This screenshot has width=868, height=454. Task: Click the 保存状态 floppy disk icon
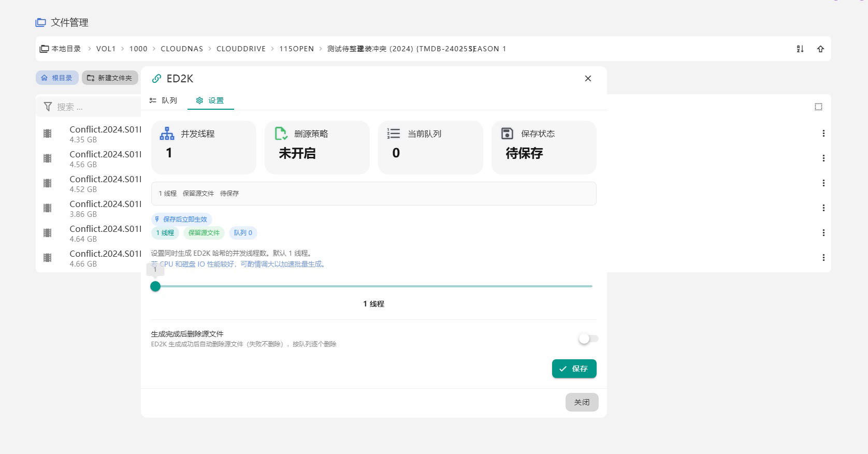tap(508, 134)
